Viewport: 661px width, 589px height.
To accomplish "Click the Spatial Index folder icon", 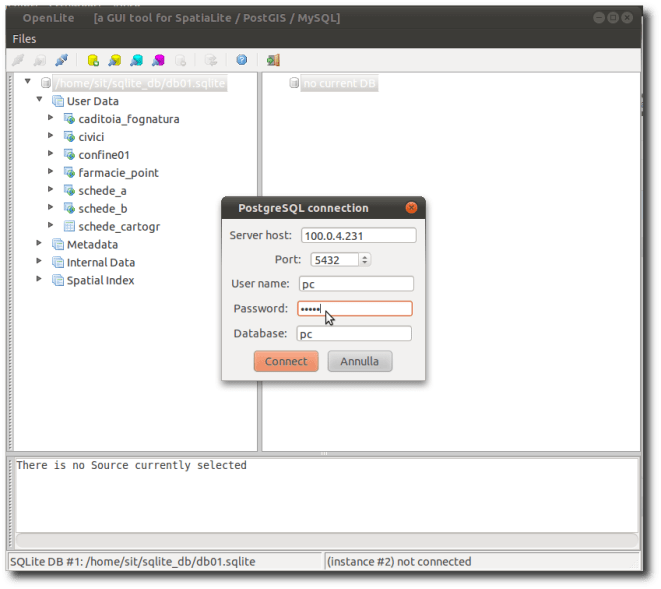I will coord(58,280).
